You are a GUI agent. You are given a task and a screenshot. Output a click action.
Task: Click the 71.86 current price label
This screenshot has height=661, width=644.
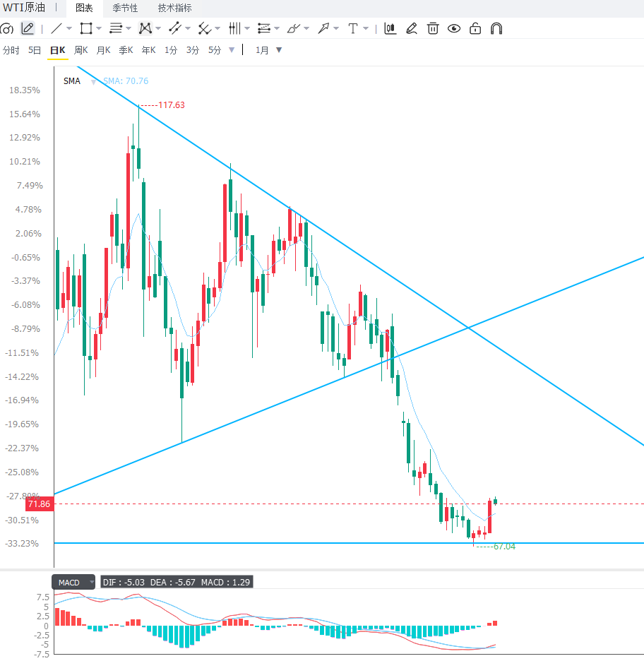[x=40, y=504]
